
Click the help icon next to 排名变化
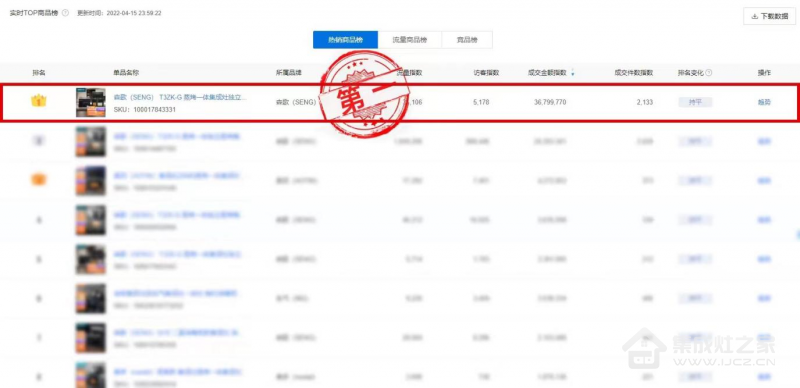click(x=709, y=73)
